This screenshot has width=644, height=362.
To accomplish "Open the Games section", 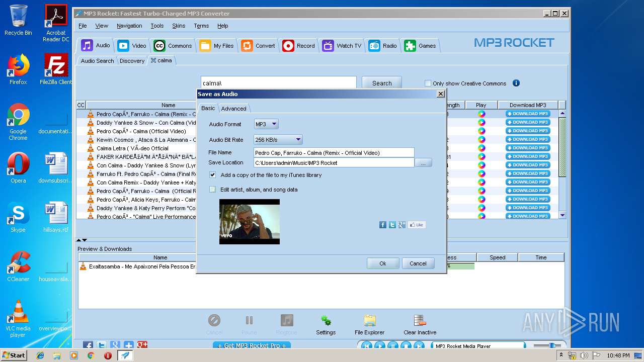I will 421,46.
